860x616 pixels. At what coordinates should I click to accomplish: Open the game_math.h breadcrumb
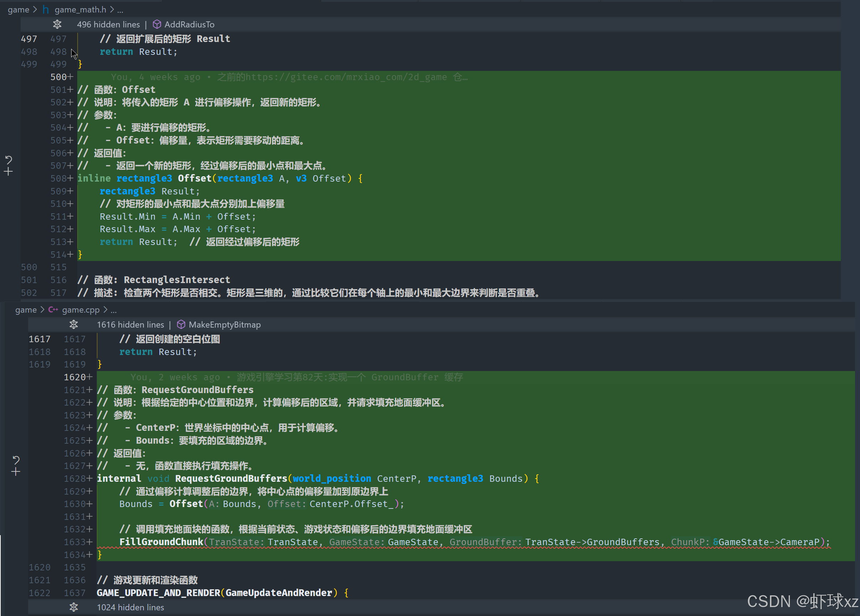pos(80,10)
